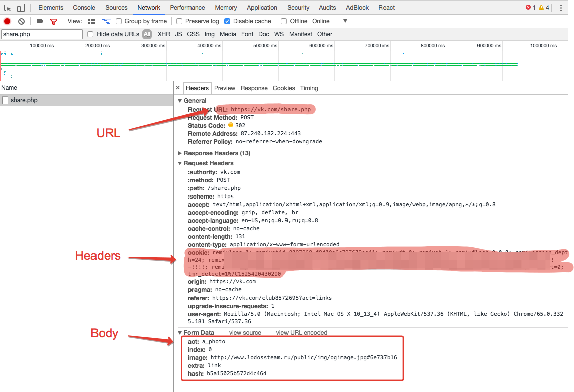Filter requests by CSS type
The height and width of the screenshot is (392, 574).
(x=194, y=34)
